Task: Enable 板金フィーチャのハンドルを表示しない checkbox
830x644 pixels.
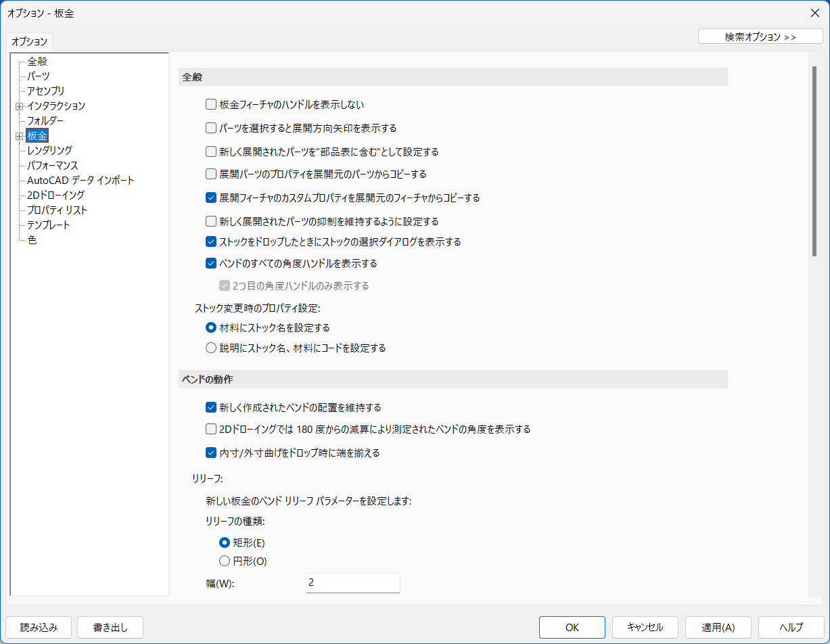Action: tap(211, 105)
